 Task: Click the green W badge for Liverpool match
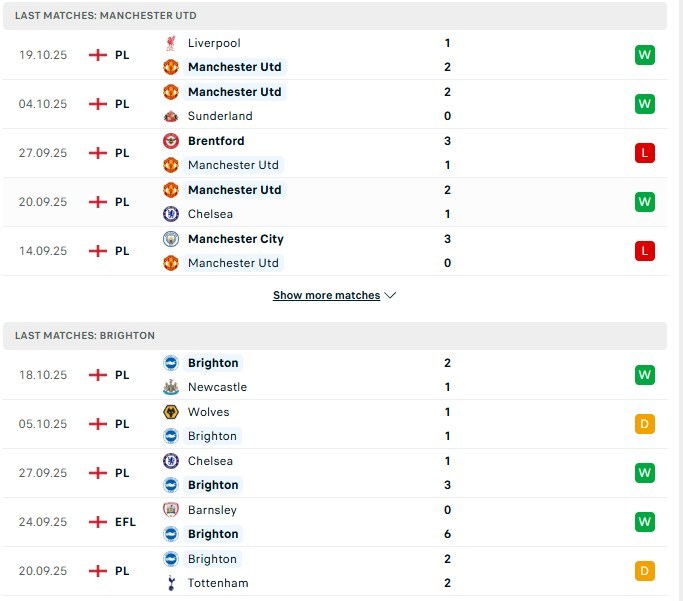644,55
